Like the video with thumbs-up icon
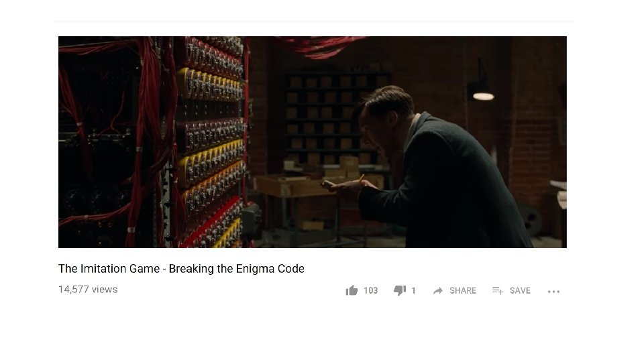Viewport: 644px width, 362px height. click(352, 290)
